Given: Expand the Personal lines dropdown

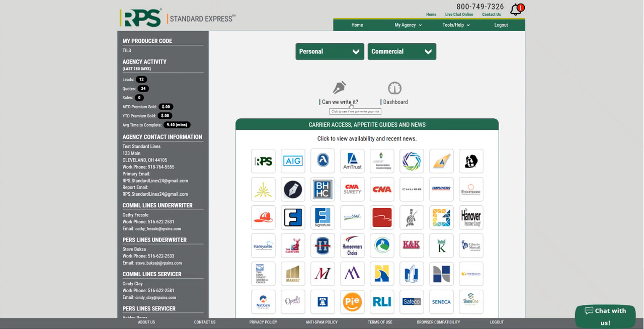Looking at the screenshot, I should point(330,51).
